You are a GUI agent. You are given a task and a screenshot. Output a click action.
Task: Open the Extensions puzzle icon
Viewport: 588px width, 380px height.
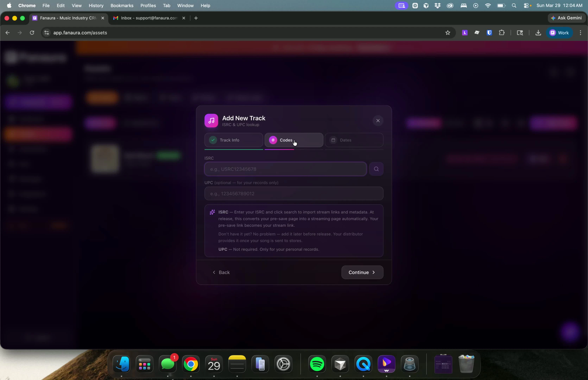coord(502,33)
